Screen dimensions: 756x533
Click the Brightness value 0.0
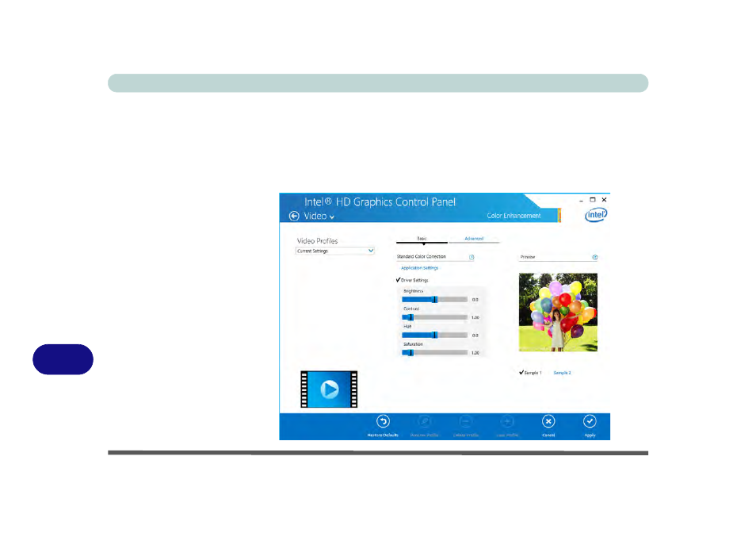(475, 300)
